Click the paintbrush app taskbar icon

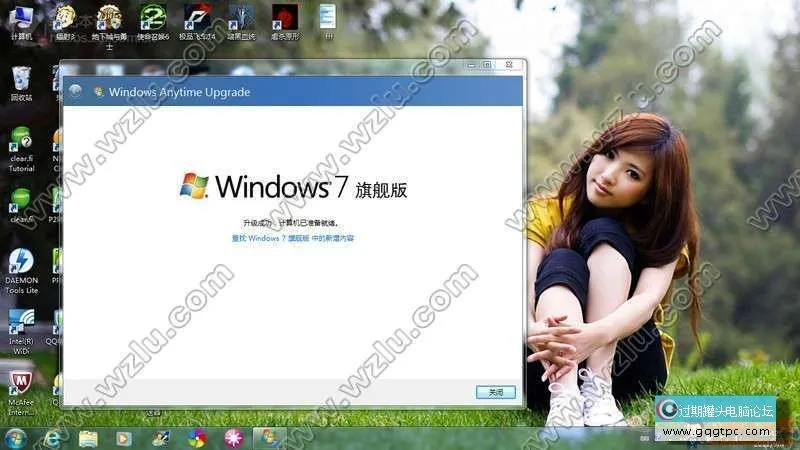pos(161,438)
